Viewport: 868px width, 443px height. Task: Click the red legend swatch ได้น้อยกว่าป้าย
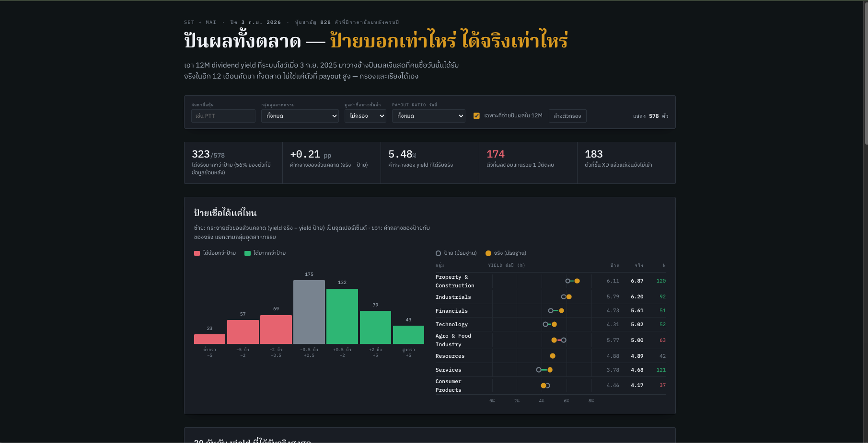point(197,253)
